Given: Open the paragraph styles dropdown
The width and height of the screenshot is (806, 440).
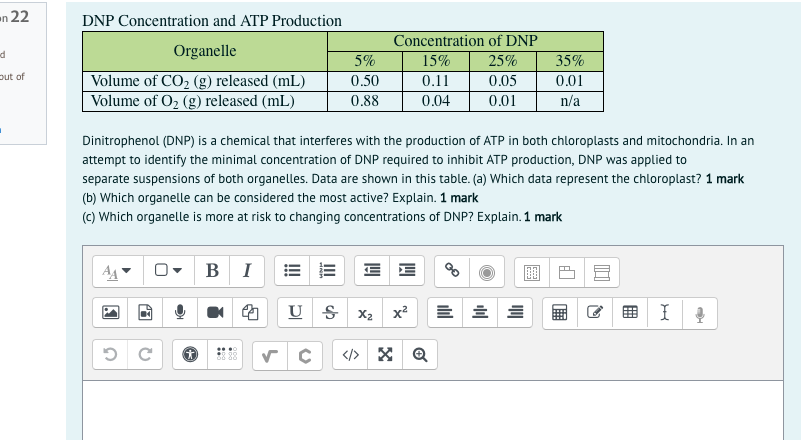Looking at the screenshot, I should point(118,271).
